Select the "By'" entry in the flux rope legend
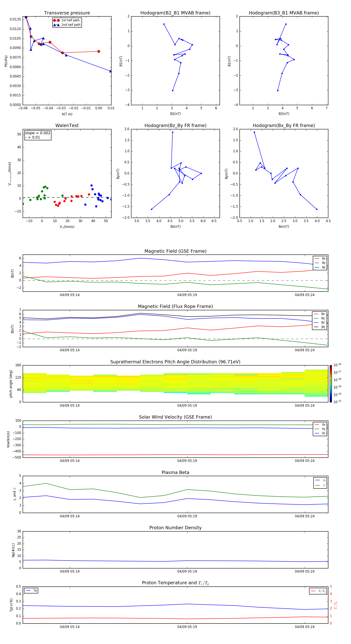The height and width of the screenshot is (644, 351). pyautogui.click(x=320, y=318)
